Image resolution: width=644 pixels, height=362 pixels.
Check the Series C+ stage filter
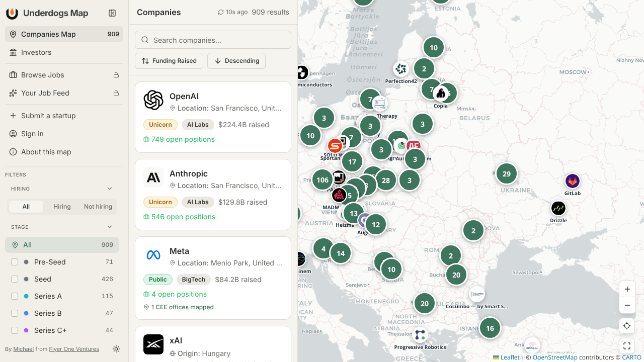tap(15, 330)
